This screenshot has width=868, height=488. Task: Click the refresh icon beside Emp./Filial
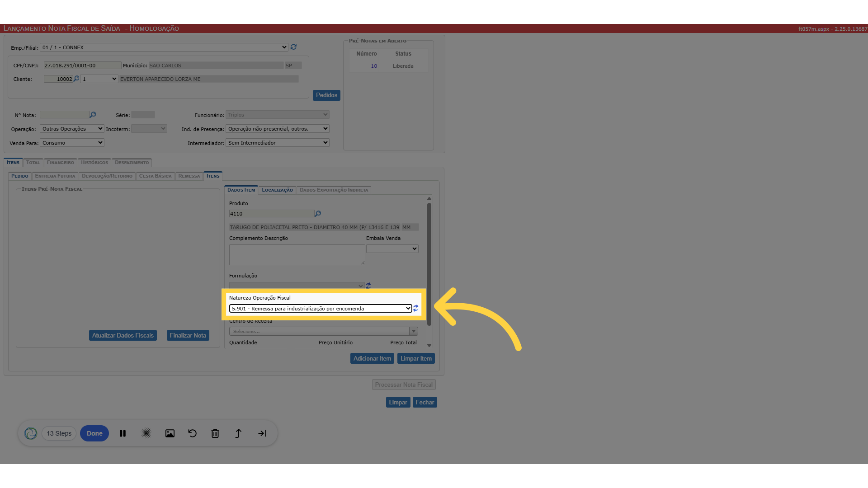[x=293, y=47]
